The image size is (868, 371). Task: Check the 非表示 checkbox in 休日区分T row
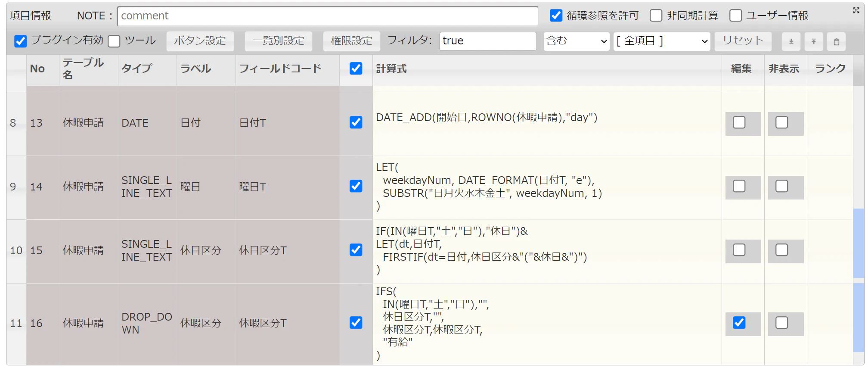click(782, 250)
